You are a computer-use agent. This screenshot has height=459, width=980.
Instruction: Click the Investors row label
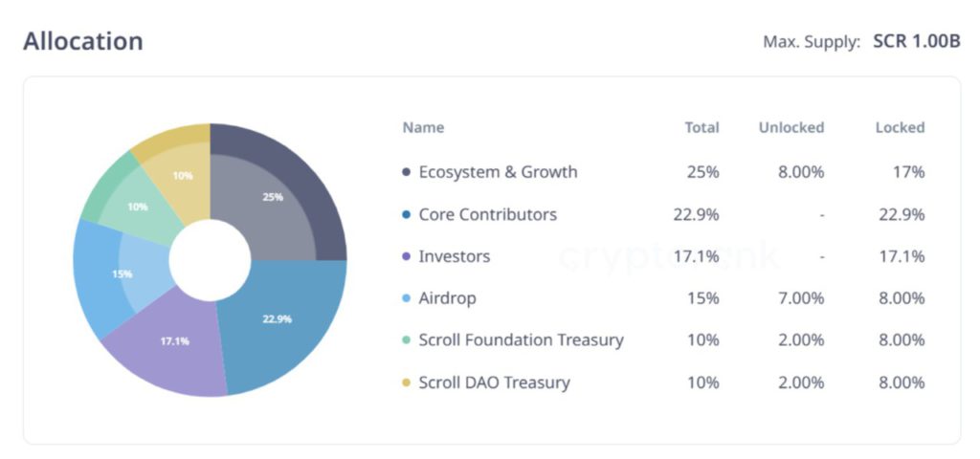(x=454, y=256)
